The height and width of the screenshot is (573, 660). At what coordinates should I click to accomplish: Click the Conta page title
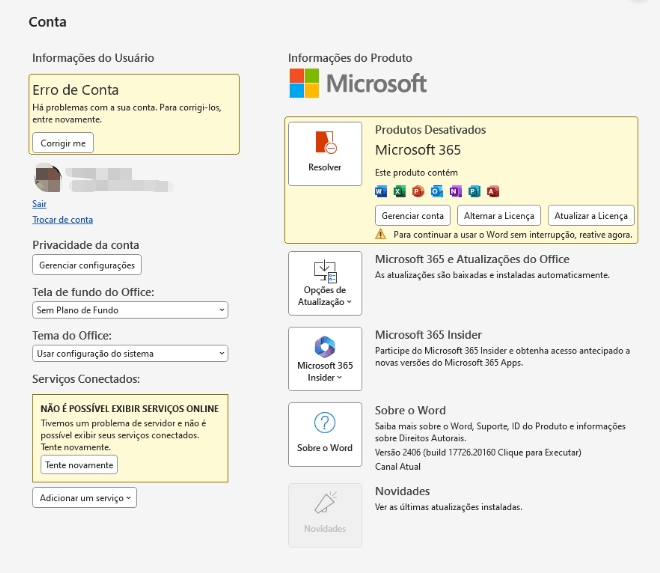[x=48, y=22]
